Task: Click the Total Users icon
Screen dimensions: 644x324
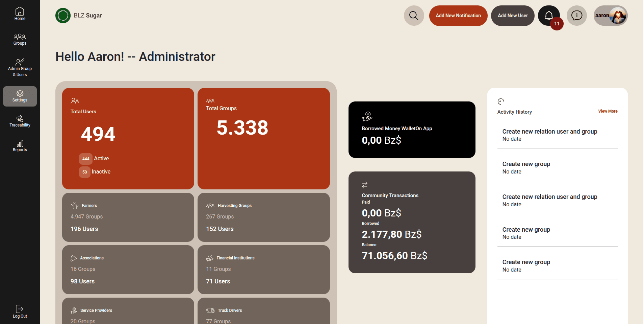Action: click(x=75, y=101)
